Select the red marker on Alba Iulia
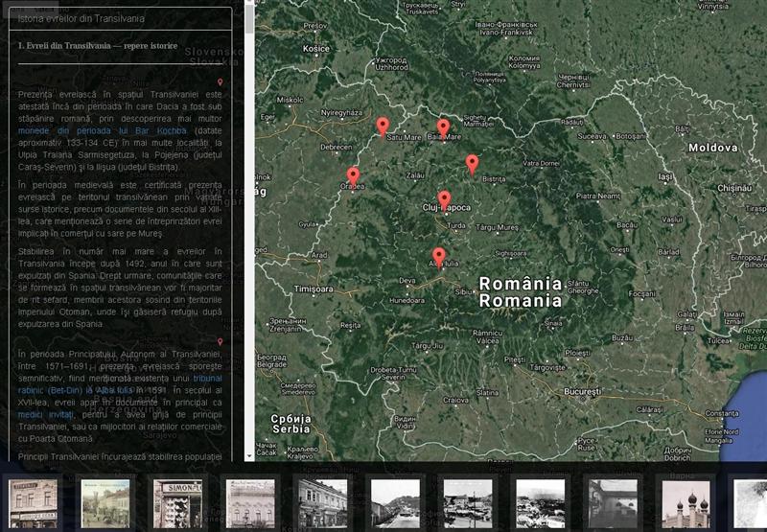The image size is (767, 532). [439, 258]
